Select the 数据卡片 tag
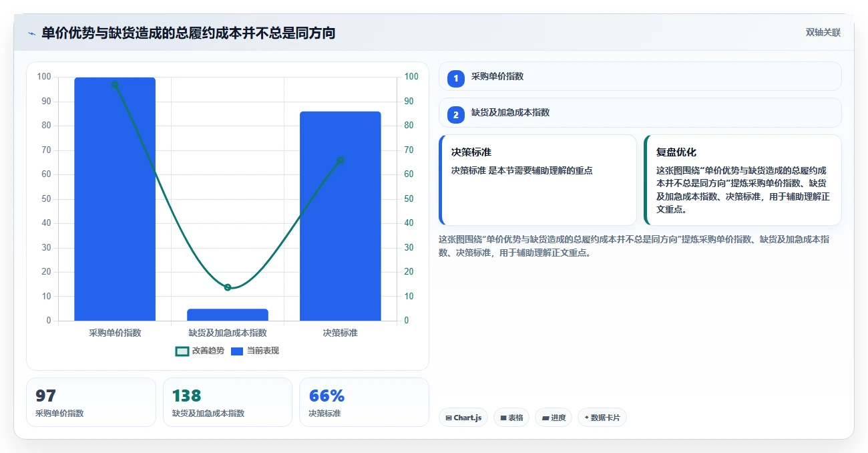This screenshot has width=868, height=453. tap(602, 418)
